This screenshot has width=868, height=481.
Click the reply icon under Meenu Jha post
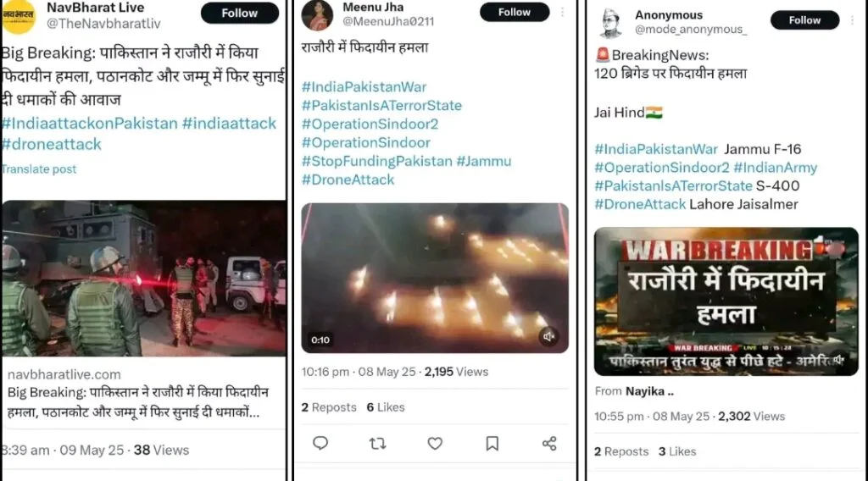click(320, 444)
